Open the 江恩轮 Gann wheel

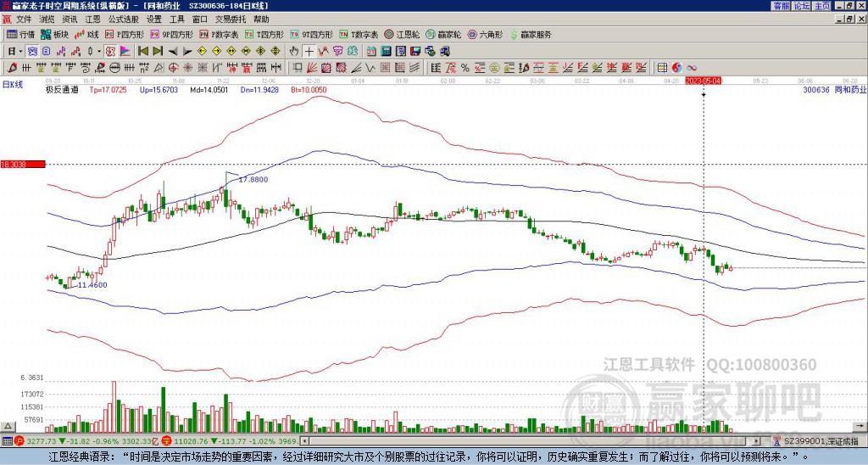click(402, 34)
